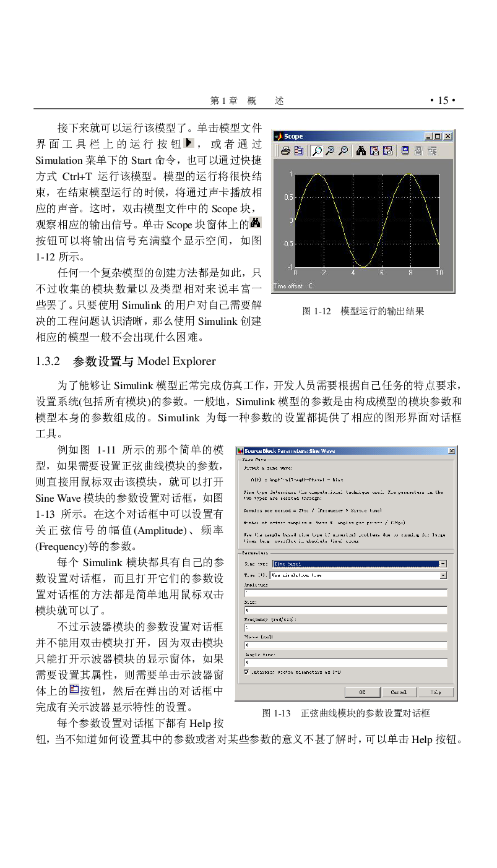Image resolution: width=497 pixels, height=868 pixels.
Task: Toggle the Interpret vector parameters as 1-D checkbox
Action: coord(246,671)
